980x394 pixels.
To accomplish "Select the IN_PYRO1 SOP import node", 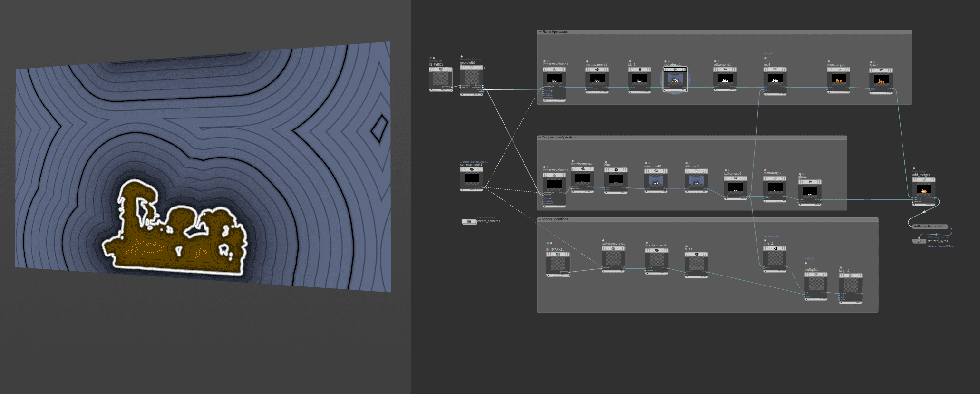I will pos(441,79).
